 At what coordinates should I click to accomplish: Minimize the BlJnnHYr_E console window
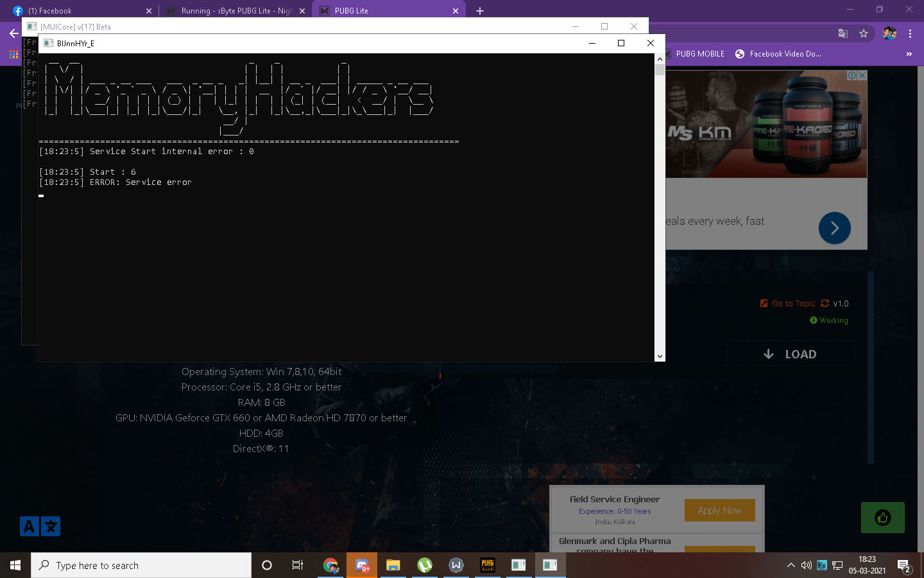592,43
